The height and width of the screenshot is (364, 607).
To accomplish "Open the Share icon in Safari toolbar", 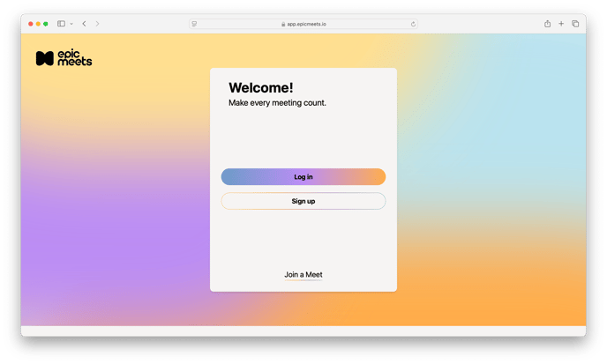I will (547, 24).
